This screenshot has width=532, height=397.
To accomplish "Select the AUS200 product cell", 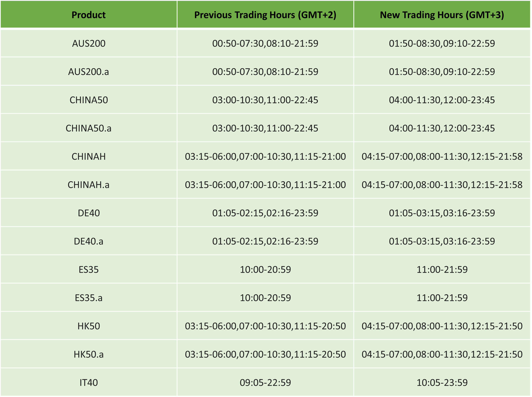I will [x=89, y=44].
